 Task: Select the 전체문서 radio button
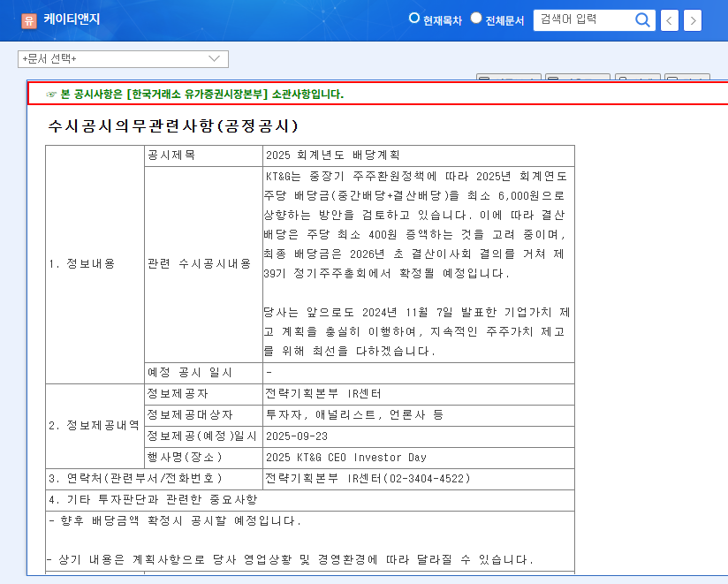476,18
